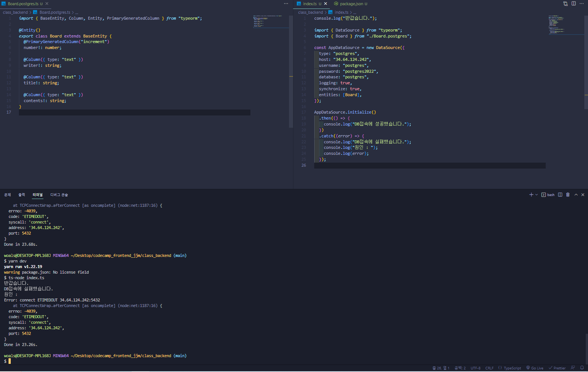Image resolution: width=588 pixels, height=372 pixels.
Task: Open cursor position 줄 26, 열 1 status
Action: 441,368
